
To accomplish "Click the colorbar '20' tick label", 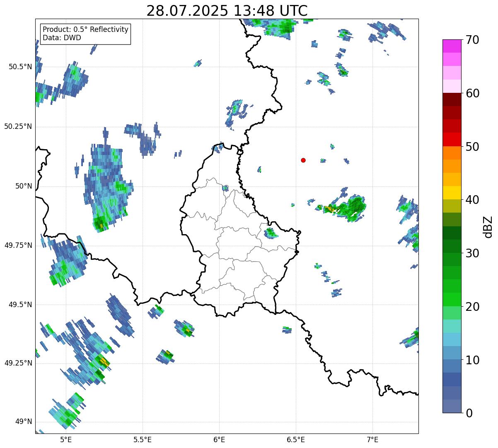I will point(472,307).
